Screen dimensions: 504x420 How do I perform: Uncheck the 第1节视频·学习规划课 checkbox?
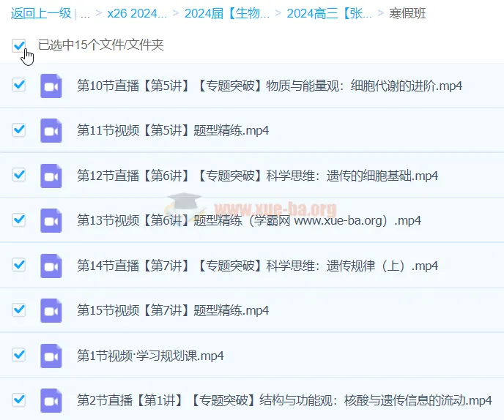[19, 355]
